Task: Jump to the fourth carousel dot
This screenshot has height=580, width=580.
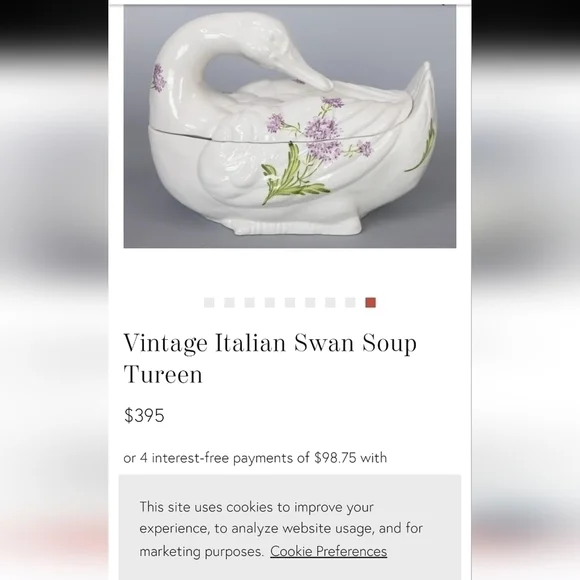Action: 270,303
